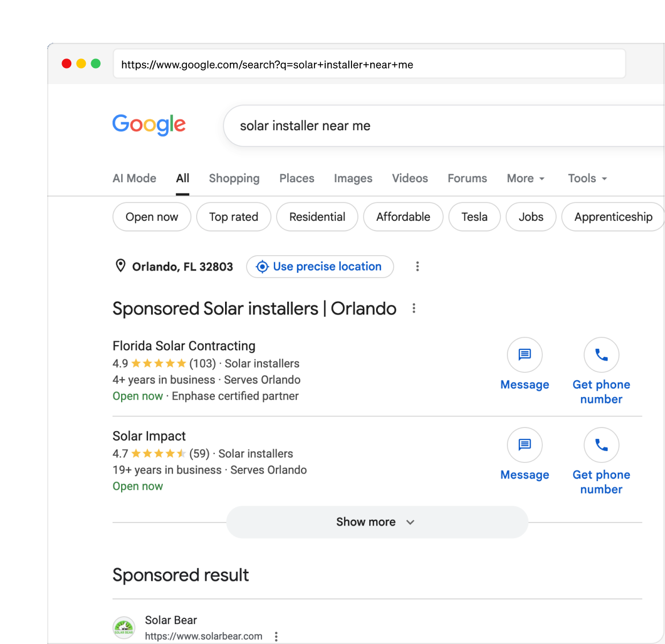Click the yellow minimize window button

(81, 64)
